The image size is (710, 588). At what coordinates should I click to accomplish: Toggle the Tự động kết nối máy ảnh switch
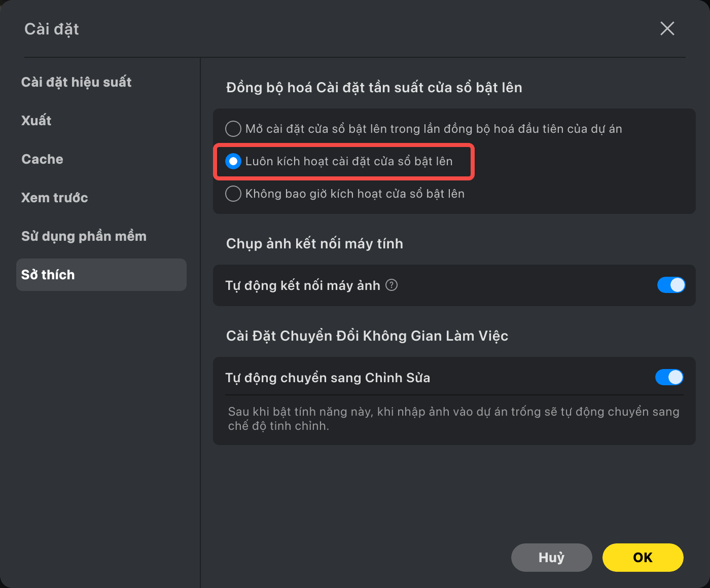pos(671,285)
